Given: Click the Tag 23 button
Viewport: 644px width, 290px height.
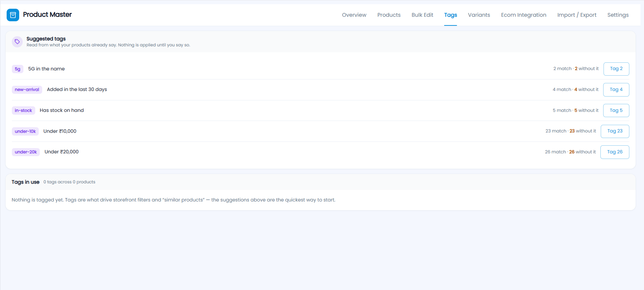Looking at the screenshot, I should [x=615, y=131].
